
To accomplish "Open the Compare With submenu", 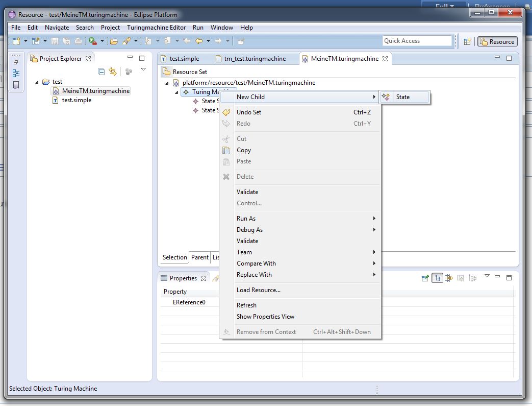I will (x=300, y=263).
